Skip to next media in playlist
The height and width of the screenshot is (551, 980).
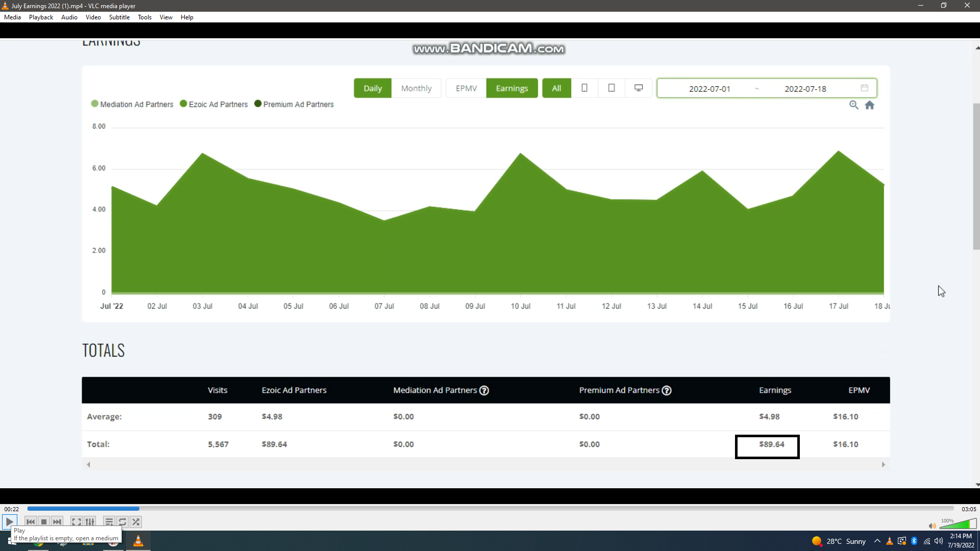click(x=57, y=522)
